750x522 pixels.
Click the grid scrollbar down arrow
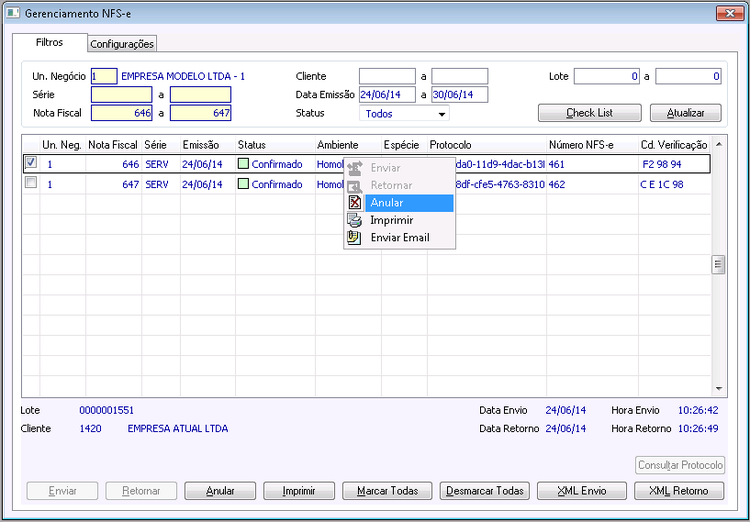click(718, 389)
